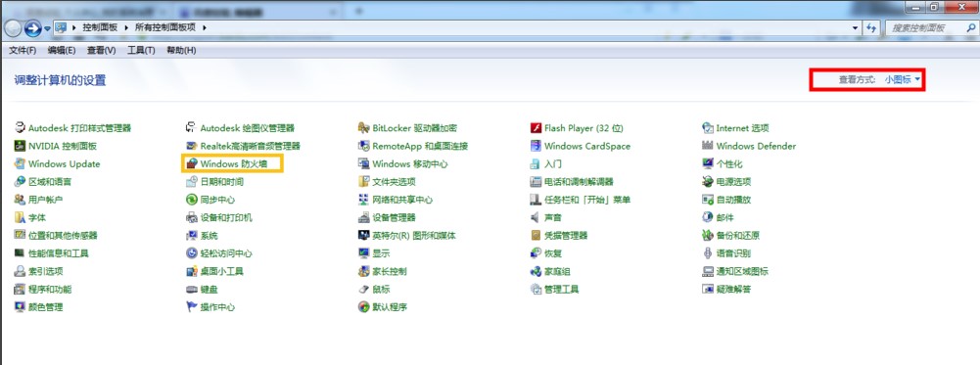Open the Windows CardSpace icon

[535, 146]
